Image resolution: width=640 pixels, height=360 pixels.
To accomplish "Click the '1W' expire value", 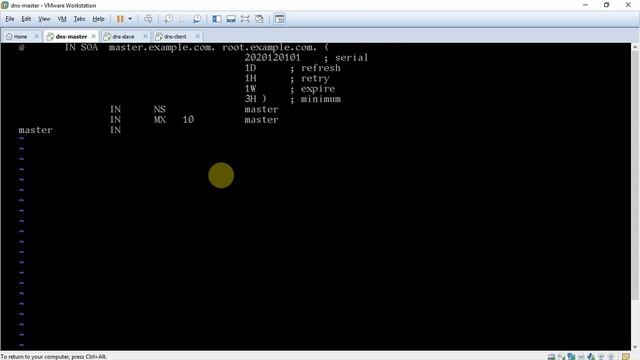I will (250, 89).
